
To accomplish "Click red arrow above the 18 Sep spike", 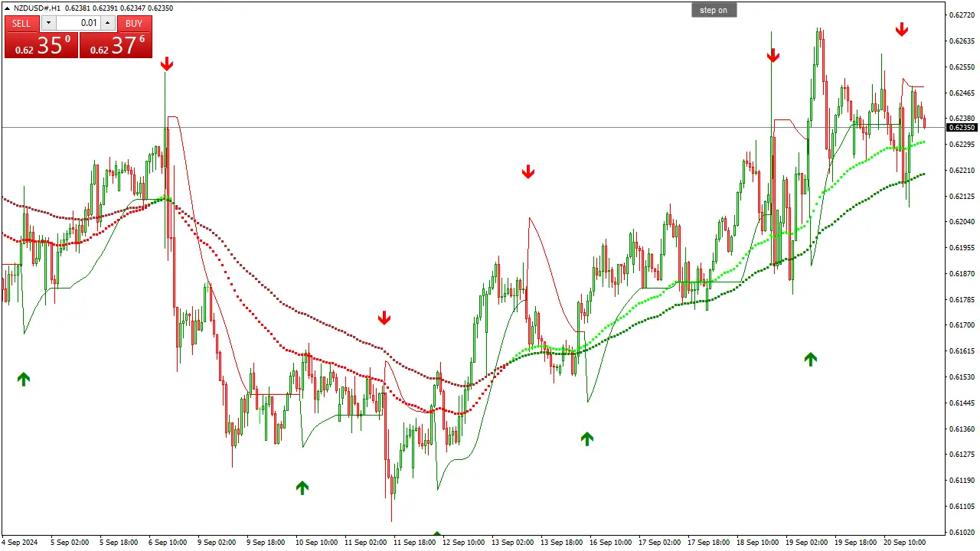I will [x=773, y=54].
